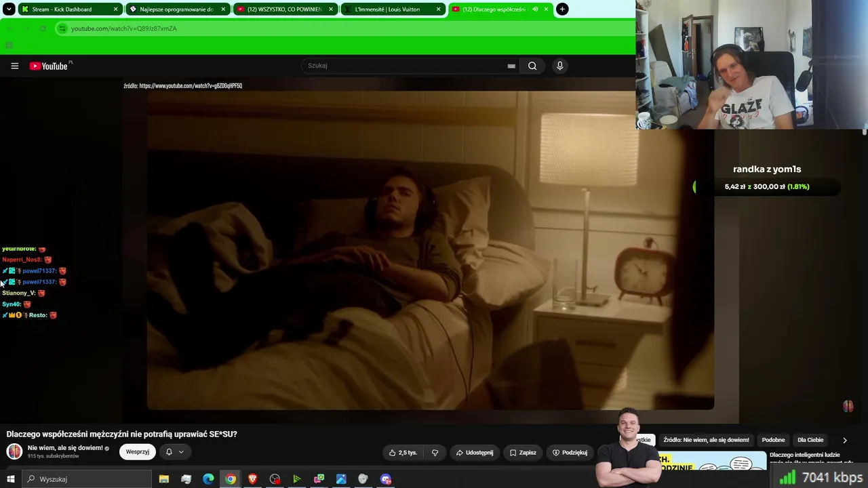Viewport: 868px width, 488px height.
Task: Select the Podobne filter chip
Action: point(773,440)
